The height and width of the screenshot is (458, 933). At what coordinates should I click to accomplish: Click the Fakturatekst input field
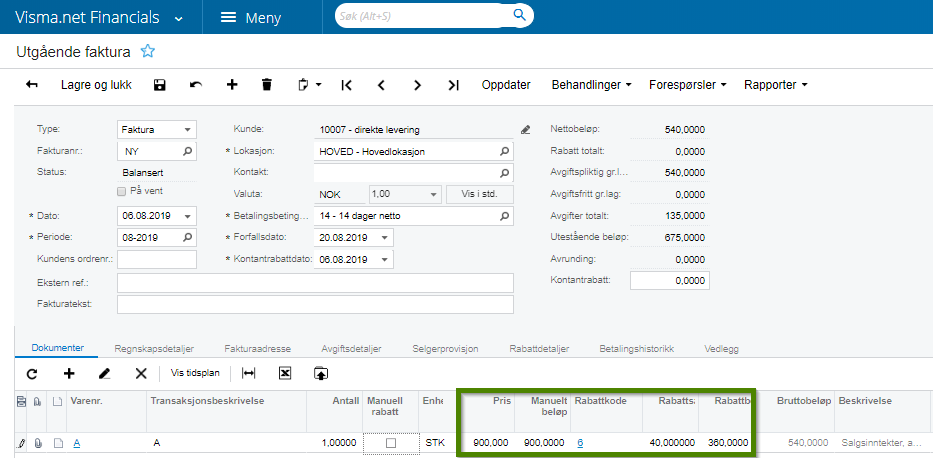coord(315,304)
